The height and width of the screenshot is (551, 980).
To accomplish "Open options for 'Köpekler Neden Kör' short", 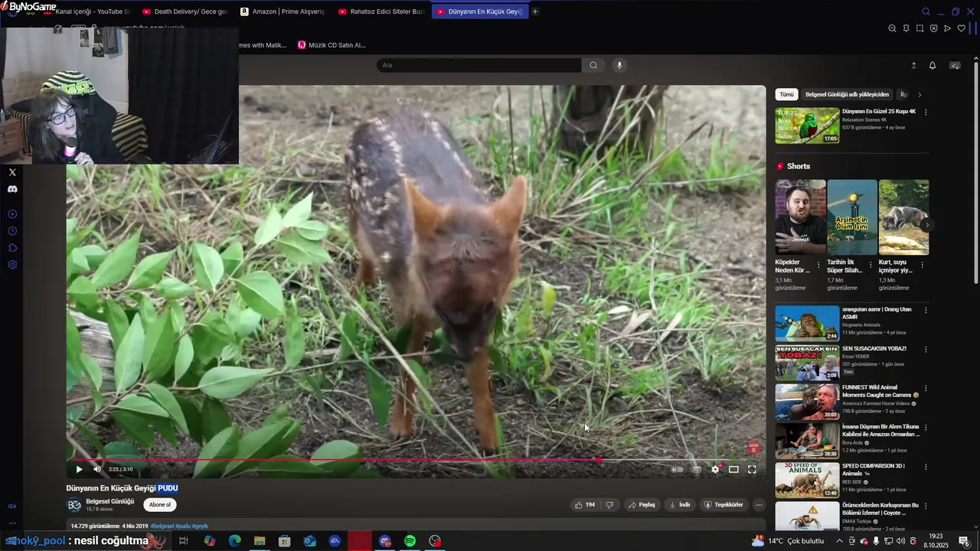I will (x=818, y=265).
